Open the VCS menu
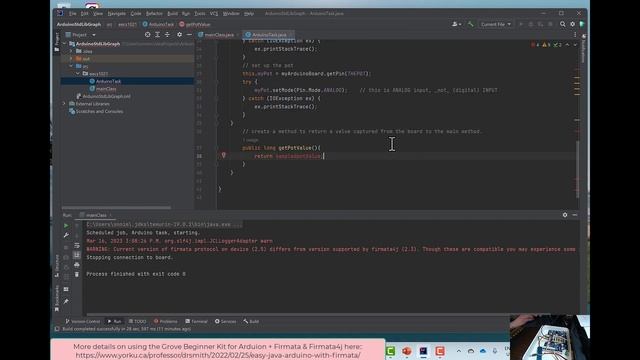 pyautogui.click(x=214, y=13)
